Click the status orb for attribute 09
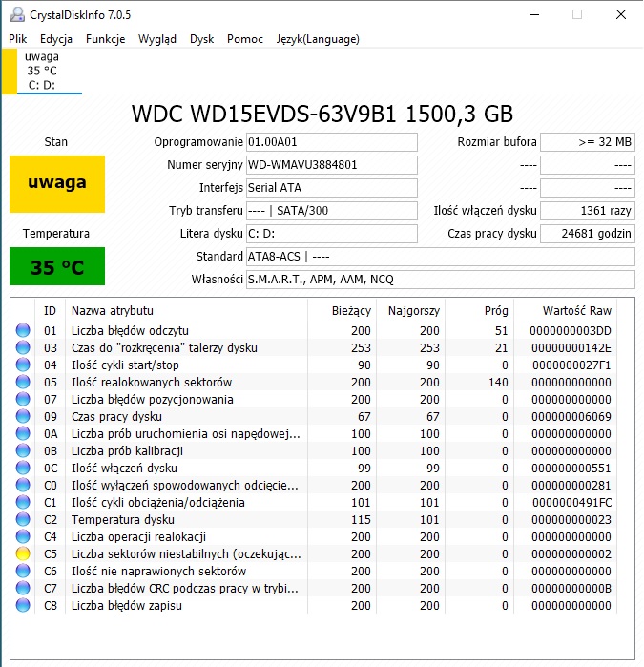 23,416
